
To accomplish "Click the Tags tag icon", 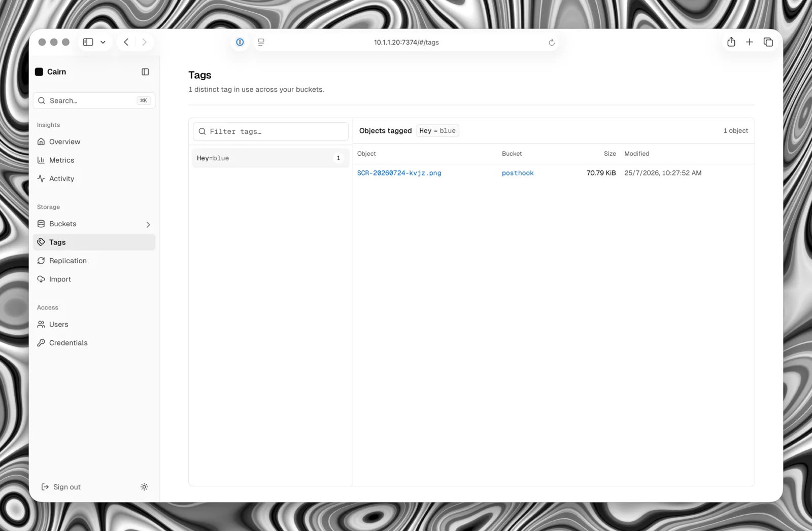I will 41,242.
